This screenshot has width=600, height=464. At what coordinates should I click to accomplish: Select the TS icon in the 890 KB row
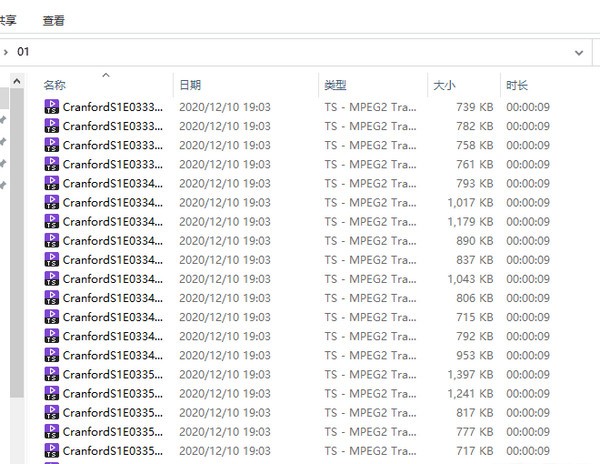(52, 241)
